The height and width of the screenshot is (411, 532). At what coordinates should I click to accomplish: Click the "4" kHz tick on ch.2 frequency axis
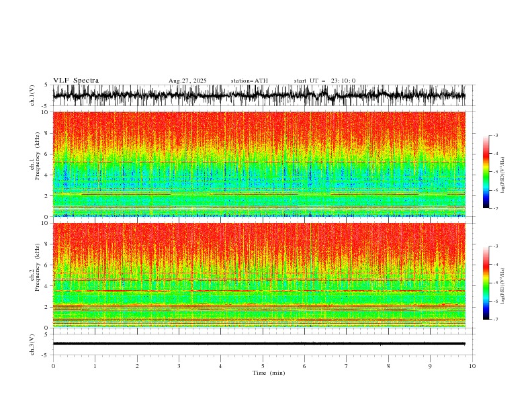pyautogui.click(x=48, y=286)
